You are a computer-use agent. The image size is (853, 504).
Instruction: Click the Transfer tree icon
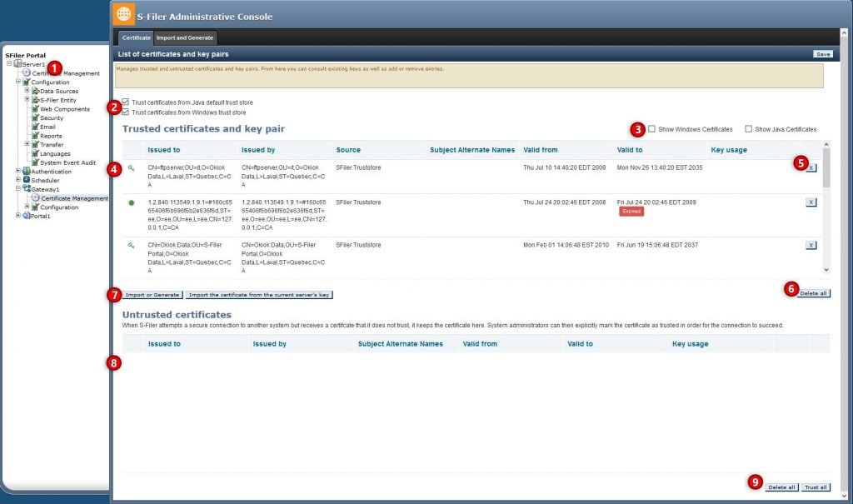(35, 144)
